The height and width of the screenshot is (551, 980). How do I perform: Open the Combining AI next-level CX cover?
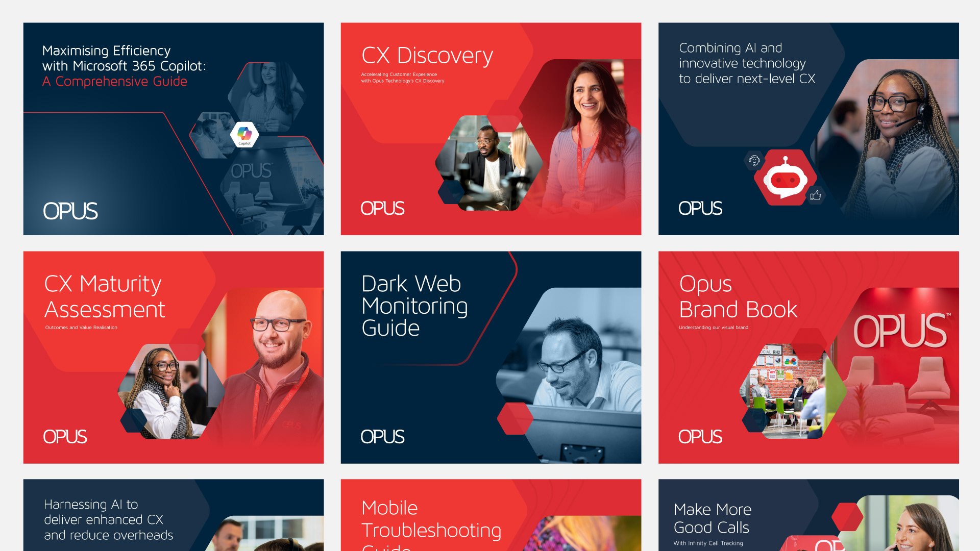coord(808,129)
